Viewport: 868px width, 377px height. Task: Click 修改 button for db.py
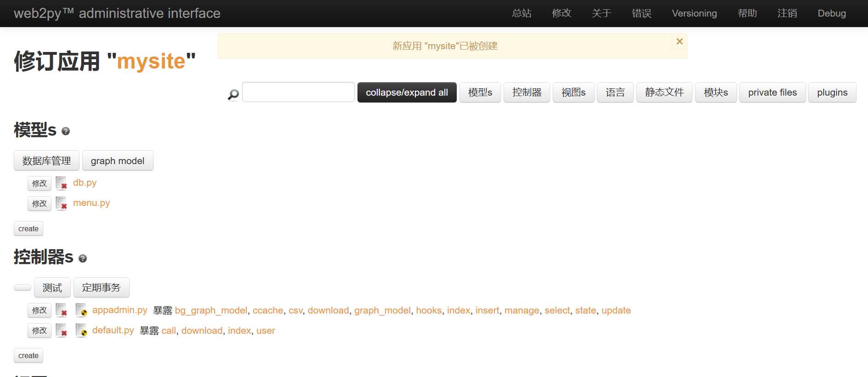[40, 183]
